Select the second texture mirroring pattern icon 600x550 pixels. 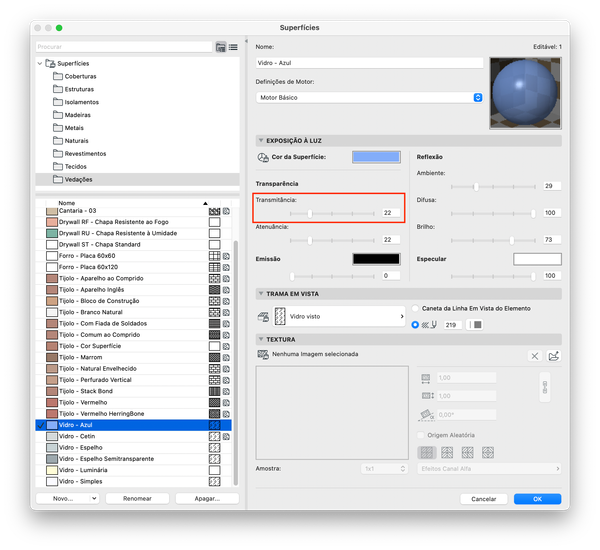tap(447, 452)
